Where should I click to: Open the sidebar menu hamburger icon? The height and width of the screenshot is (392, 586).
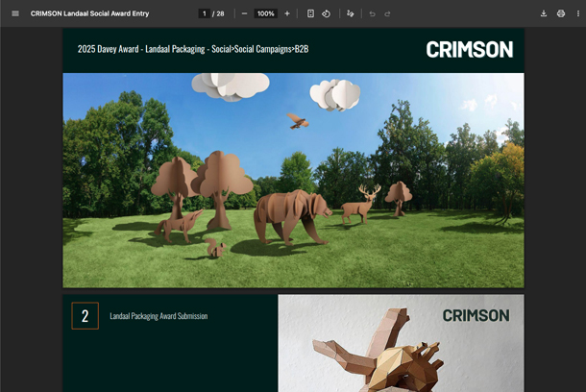point(15,13)
